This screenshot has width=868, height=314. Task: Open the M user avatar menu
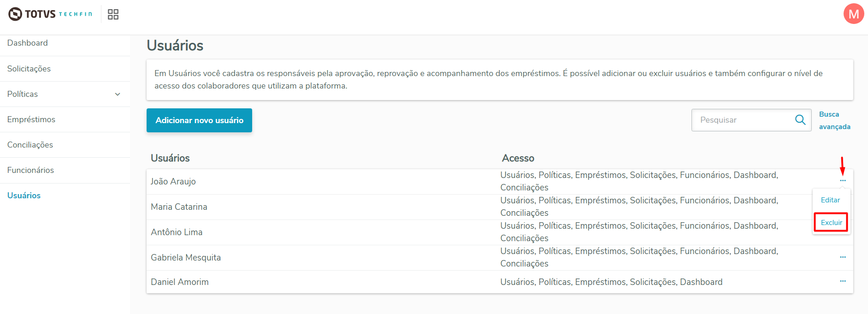coord(854,14)
